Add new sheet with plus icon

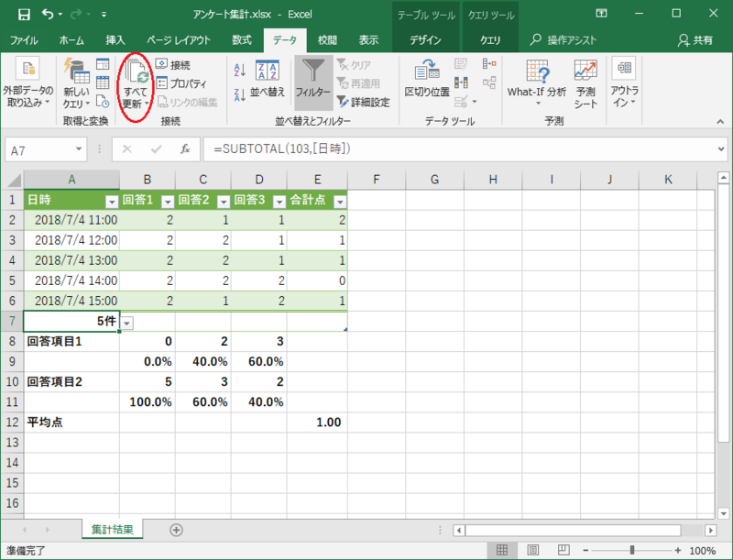[176, 530]
